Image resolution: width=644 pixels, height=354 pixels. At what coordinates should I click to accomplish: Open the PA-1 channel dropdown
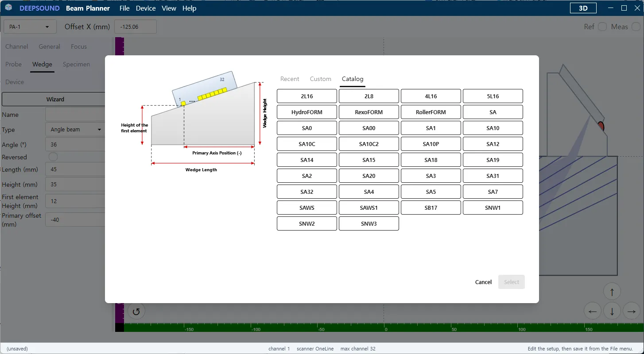click(x=30, y=27)
